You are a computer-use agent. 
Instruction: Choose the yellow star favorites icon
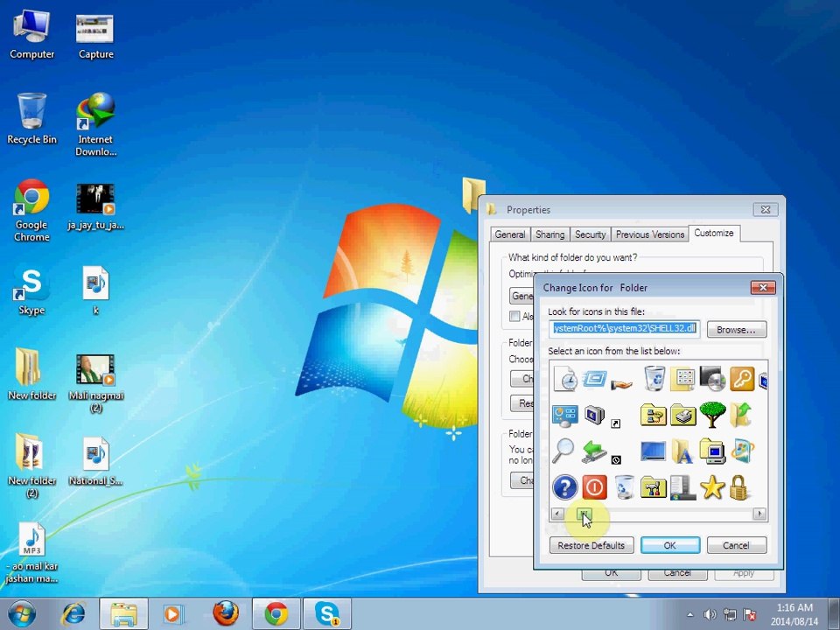pos(712,487)
